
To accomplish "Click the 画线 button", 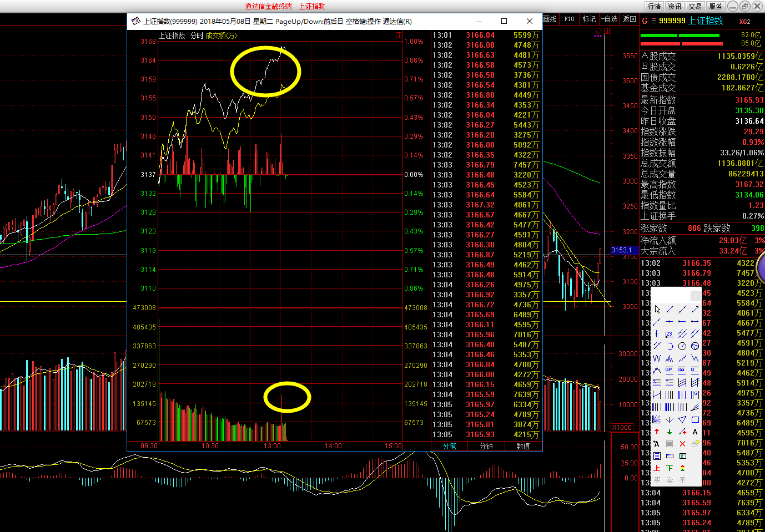I will click(x=550, y=19).
